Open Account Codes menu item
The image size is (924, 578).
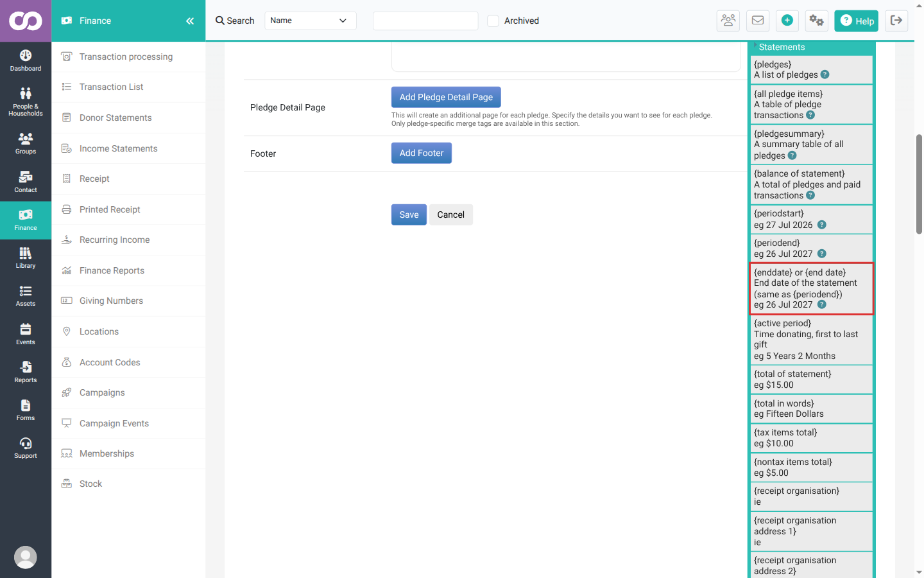(x=128, y=362)
